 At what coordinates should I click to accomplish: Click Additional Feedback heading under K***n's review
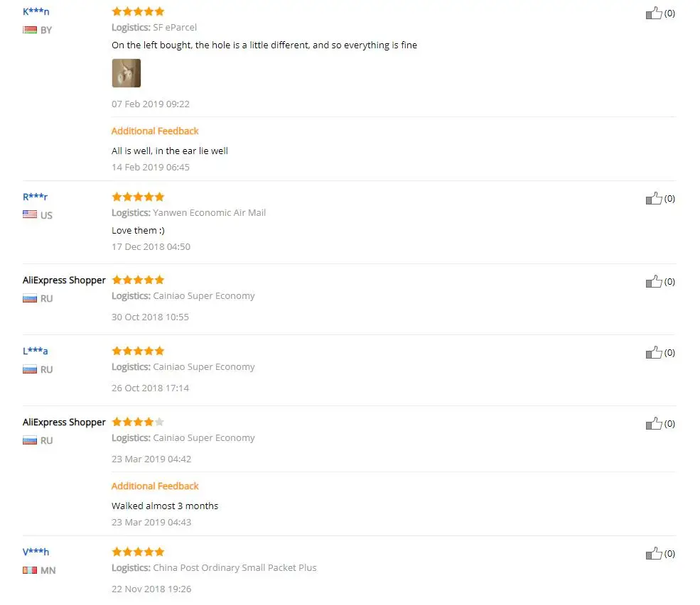click(x=155, y=131)
